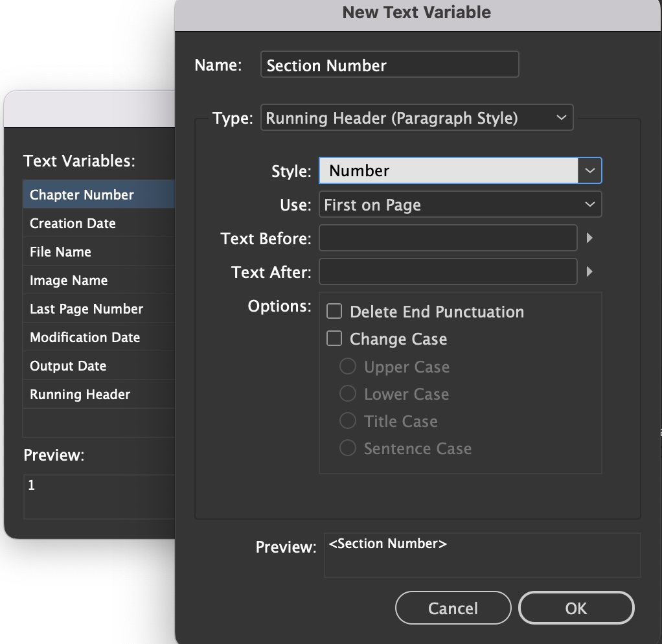The image size is (662, 644).
Task: Open the Use dropdown showing First on Page
Action: click(x=460, y=204)
